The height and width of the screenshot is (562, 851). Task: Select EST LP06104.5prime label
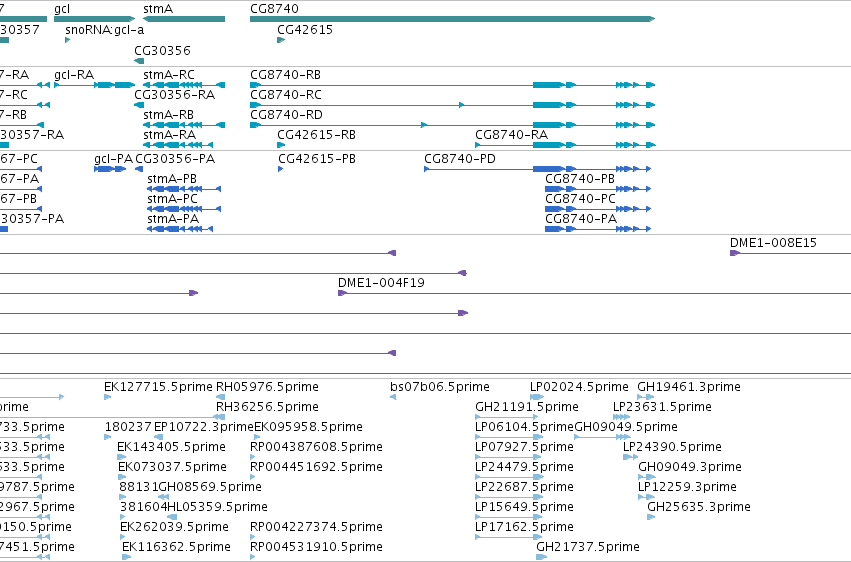[524, 427]
